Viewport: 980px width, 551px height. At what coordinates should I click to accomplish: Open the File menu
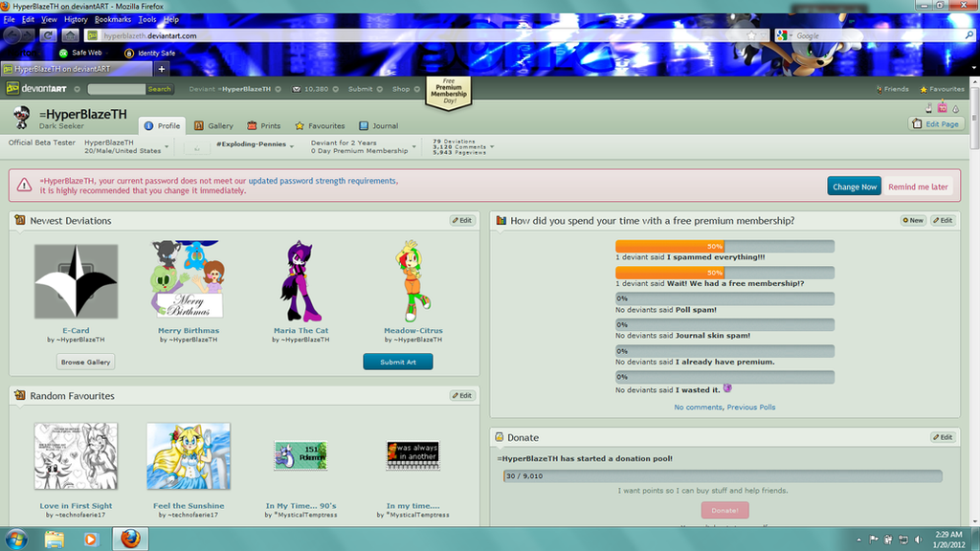10,20
